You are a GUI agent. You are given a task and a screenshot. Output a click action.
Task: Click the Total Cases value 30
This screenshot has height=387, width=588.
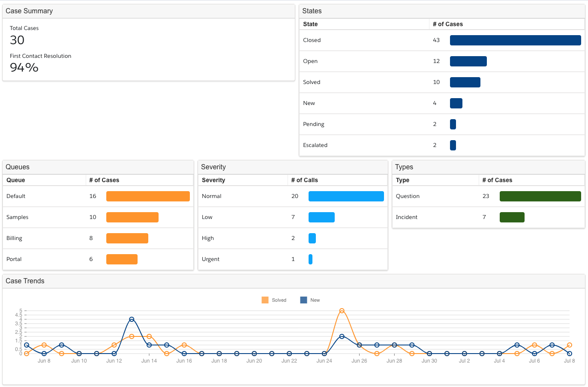[17, 40]
